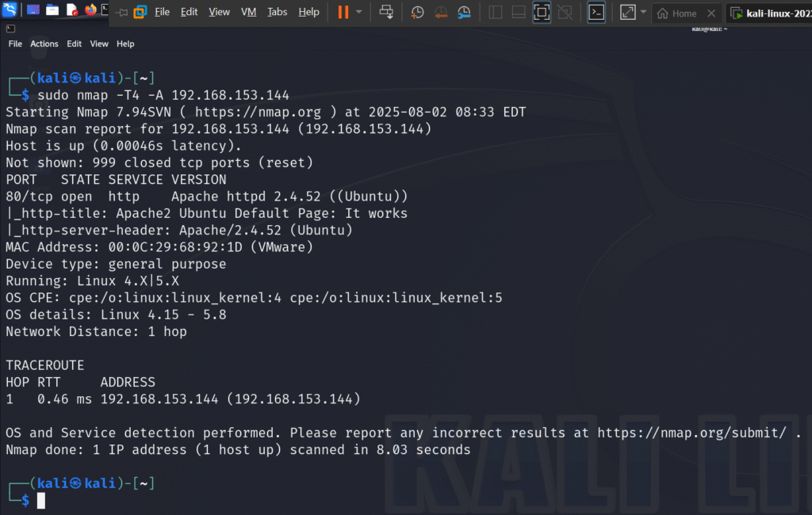Pause the virtual machine
This screenshot has width=812, height=515.
343,12
